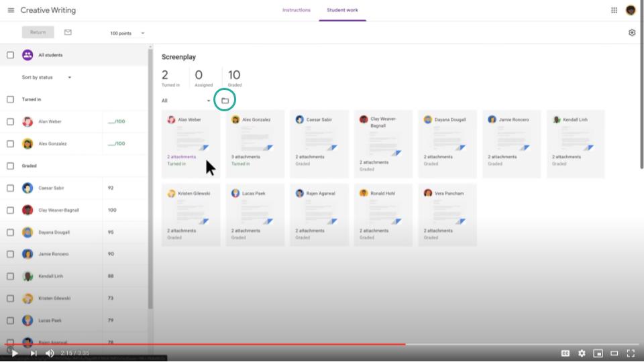Select the Student work tab
Image resolution: width=644 pixels, height=362 pixels.
point(342,11)
